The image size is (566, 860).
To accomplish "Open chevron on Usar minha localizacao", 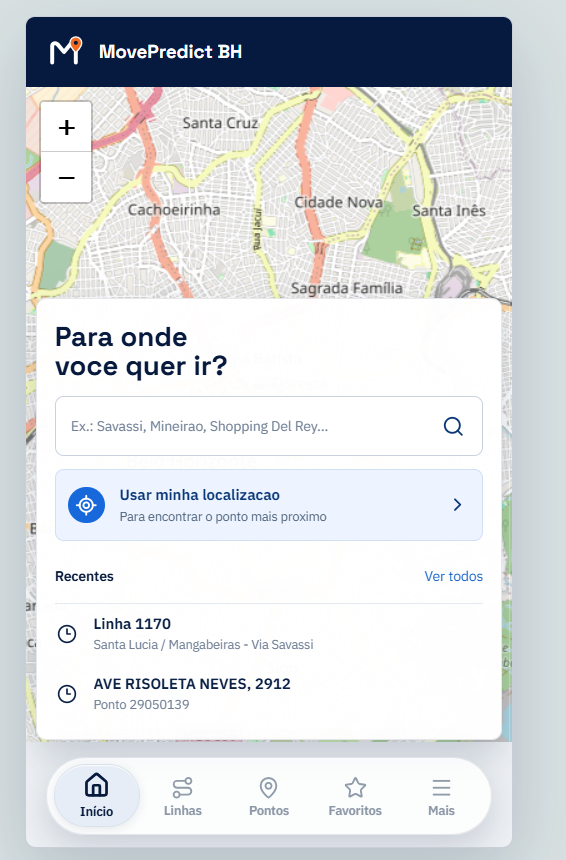I will point(457,505).
